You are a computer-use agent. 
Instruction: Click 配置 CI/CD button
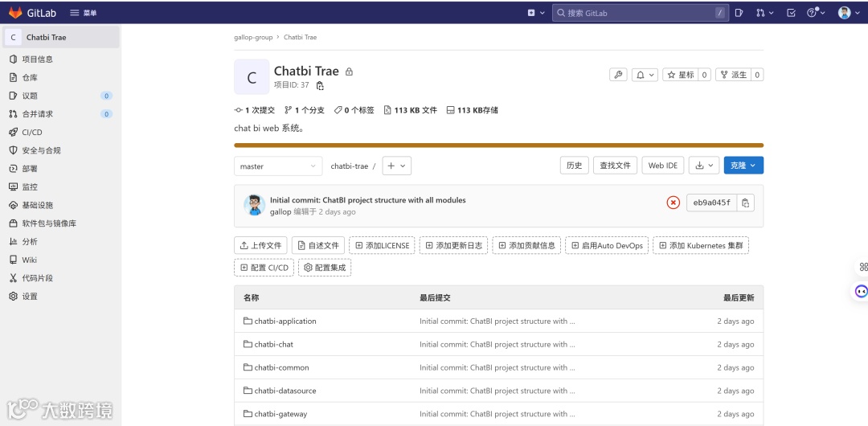click(x=264, y=268)
